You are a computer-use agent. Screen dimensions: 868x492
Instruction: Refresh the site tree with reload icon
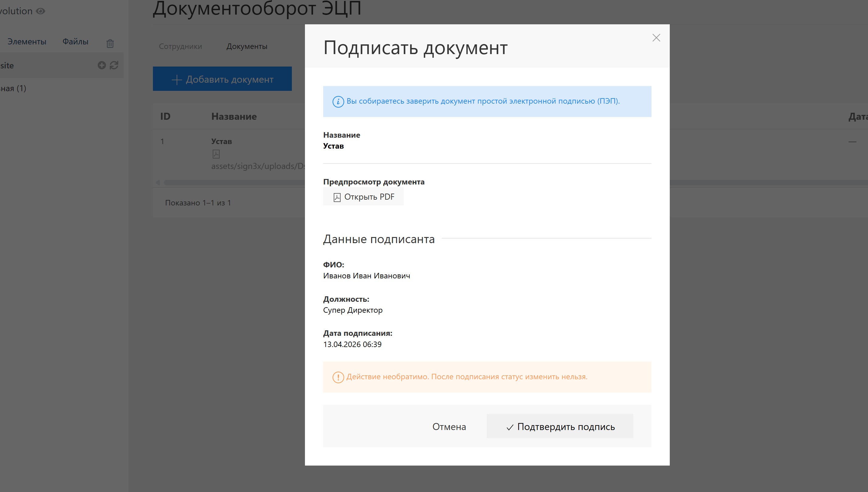point(114,65)
